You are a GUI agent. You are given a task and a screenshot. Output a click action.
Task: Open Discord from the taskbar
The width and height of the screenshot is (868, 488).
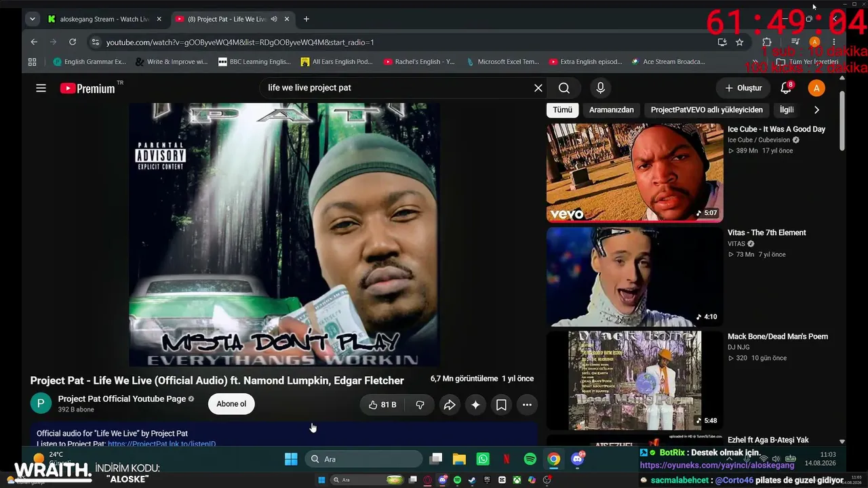click(x=578, y=460)
